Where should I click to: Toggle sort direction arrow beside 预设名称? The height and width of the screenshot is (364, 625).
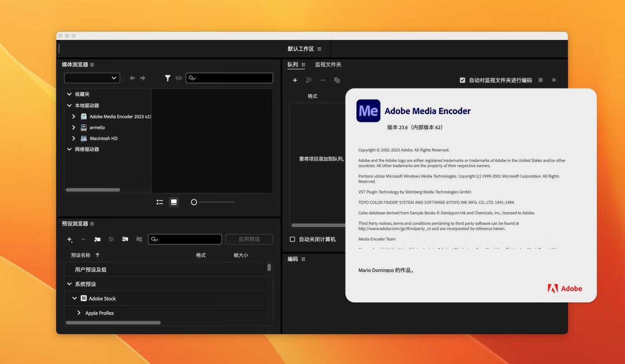pyautogui.click(x=97, y=255)
